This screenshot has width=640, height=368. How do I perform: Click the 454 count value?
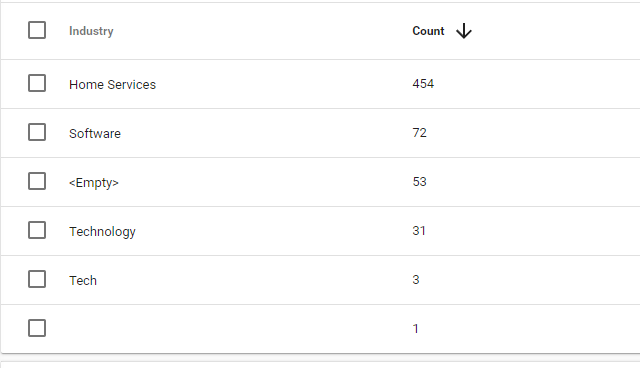click(x=423, y=84)
